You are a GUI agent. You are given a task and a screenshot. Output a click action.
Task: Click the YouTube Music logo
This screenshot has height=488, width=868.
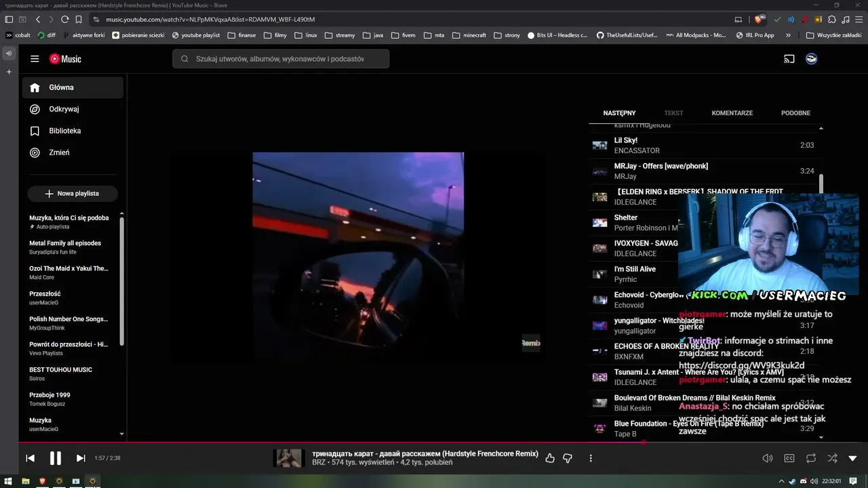point(65,59)
